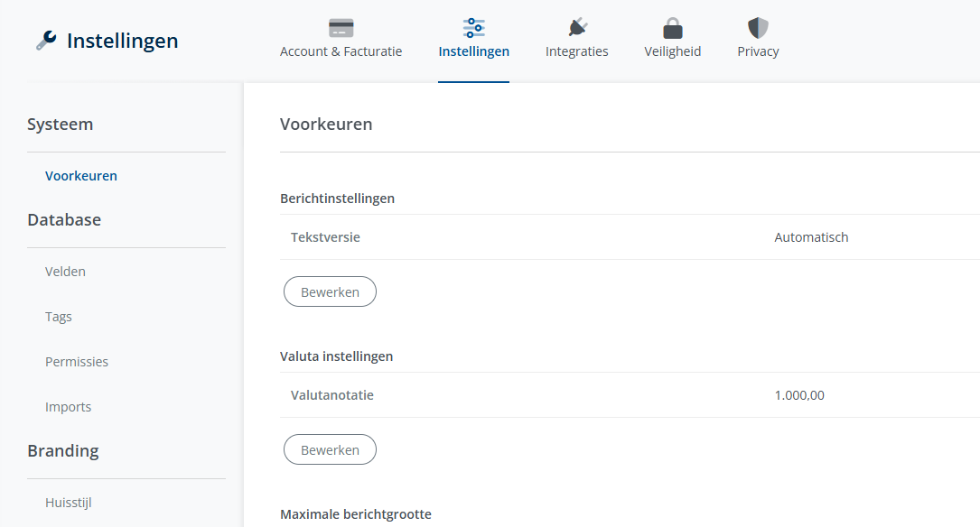Click the sliders icon above Instellingen tab
980x527 pixels.
[x=474, y=28]
